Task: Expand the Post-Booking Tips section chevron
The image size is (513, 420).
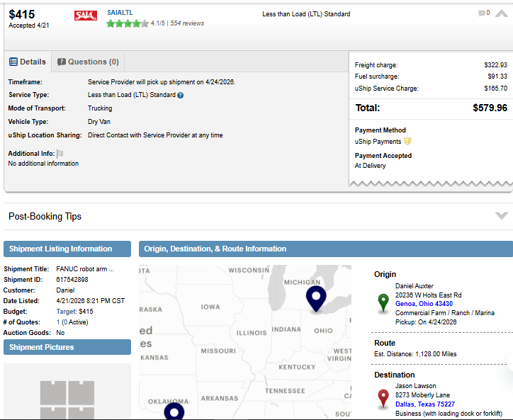Action: [x=501, y=215]
